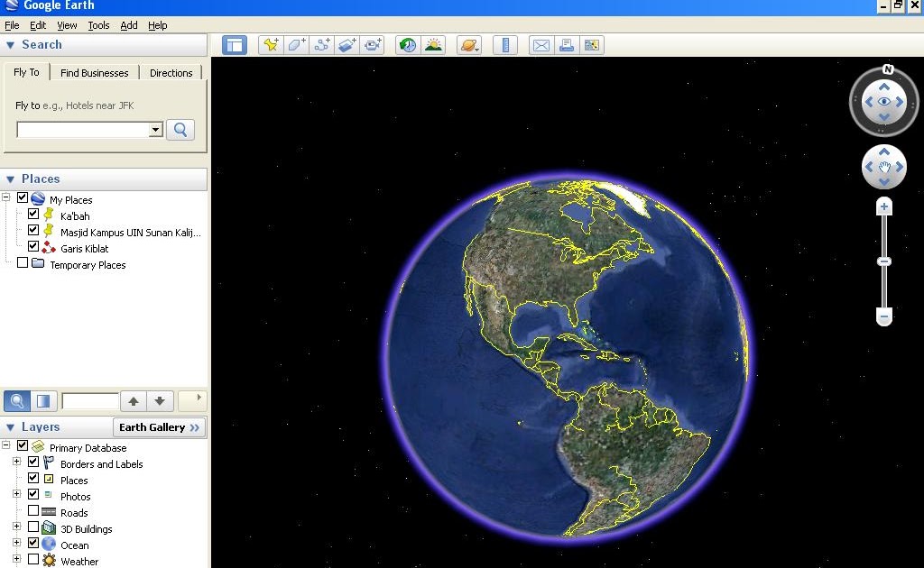
Task: Add a polygon from the toolbar
Action: coord(296,45)
